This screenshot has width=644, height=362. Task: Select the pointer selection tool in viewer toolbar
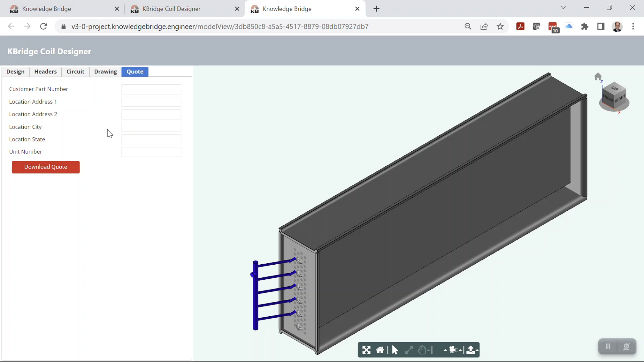pos(395,350)
